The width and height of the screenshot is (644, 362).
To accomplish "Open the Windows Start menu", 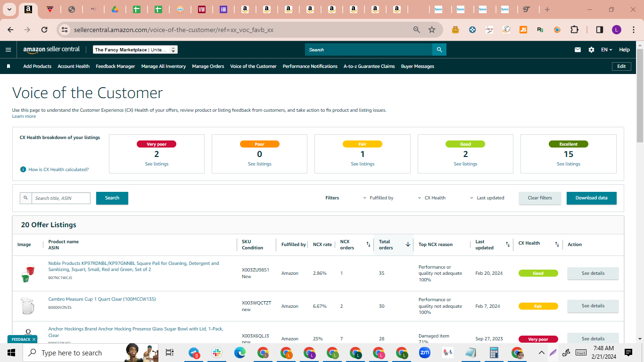I will 11,353.
